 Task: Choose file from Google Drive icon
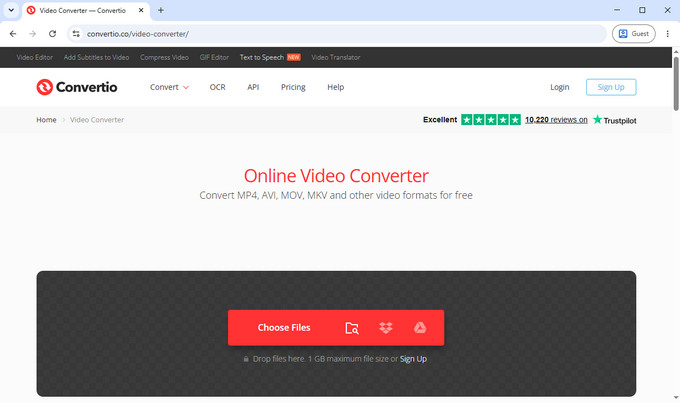(420, 328)
